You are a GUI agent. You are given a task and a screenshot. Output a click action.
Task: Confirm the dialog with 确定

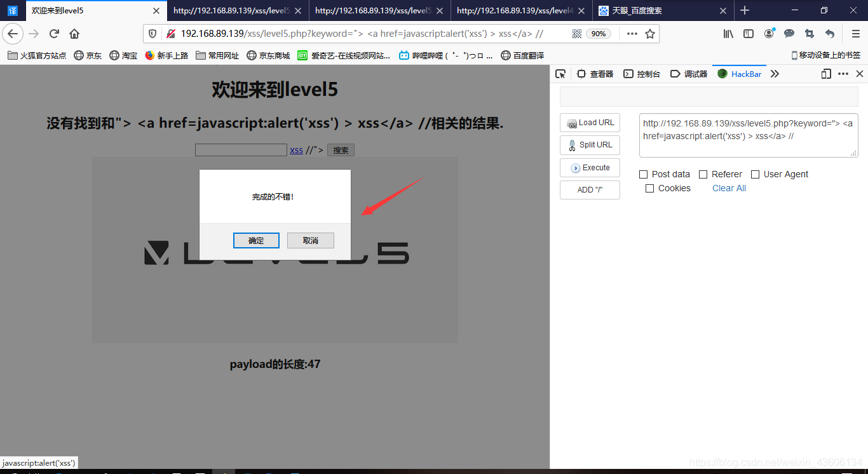point(256,240)
